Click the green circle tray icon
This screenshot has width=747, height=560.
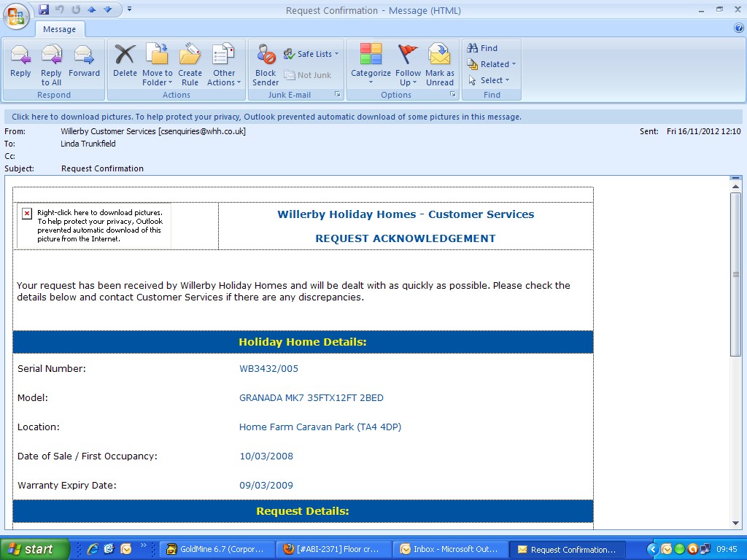(x=679, y=549)
